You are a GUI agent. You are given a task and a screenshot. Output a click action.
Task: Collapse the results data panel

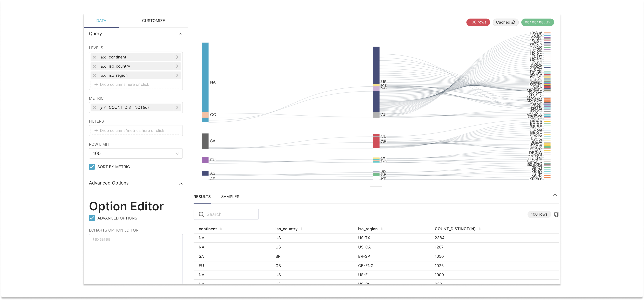[555, 195]
